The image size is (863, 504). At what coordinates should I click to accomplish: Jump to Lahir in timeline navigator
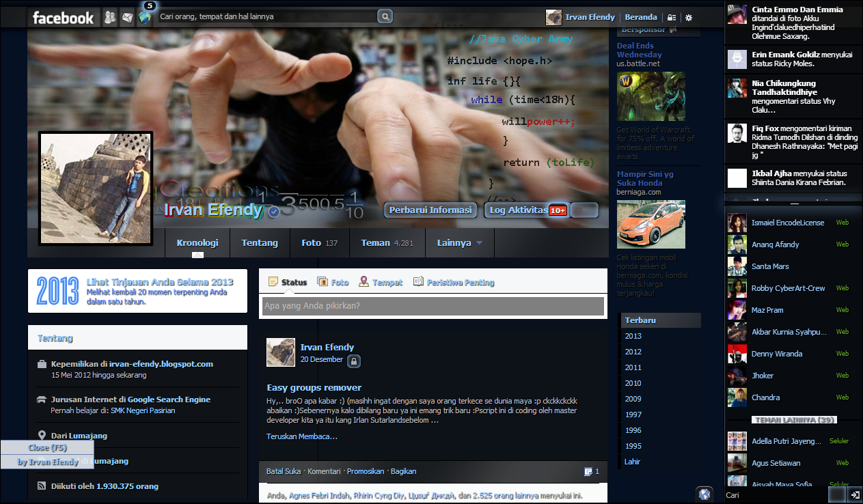(633, 462)
